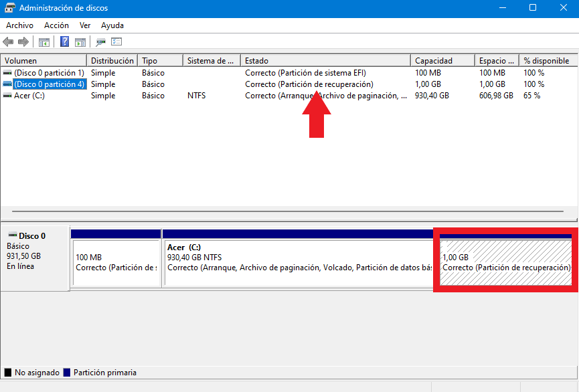Screen dimensions: 579x392
Task: Open the Ayuda menu
Action: point(112,25)
